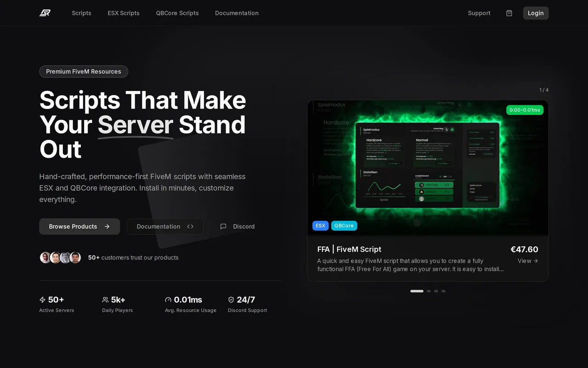Go to QBCore Scripts page
The image size is (588, 368).
(x=177, y=13)
